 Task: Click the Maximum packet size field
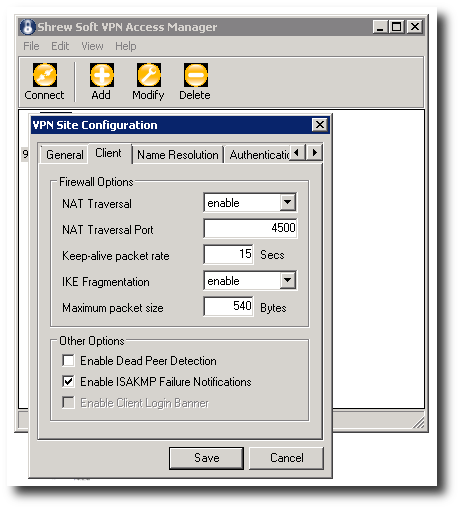coord(228,306)
